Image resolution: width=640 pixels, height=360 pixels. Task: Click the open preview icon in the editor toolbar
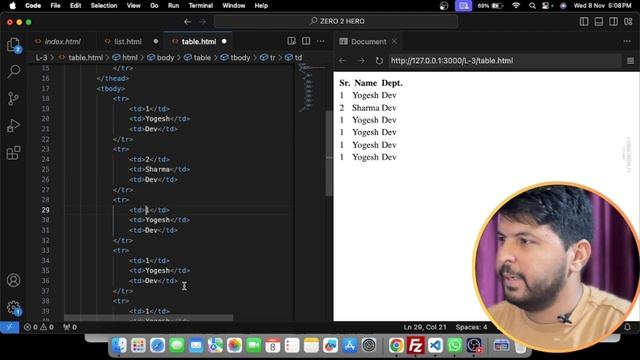click(x=291, y=41)
